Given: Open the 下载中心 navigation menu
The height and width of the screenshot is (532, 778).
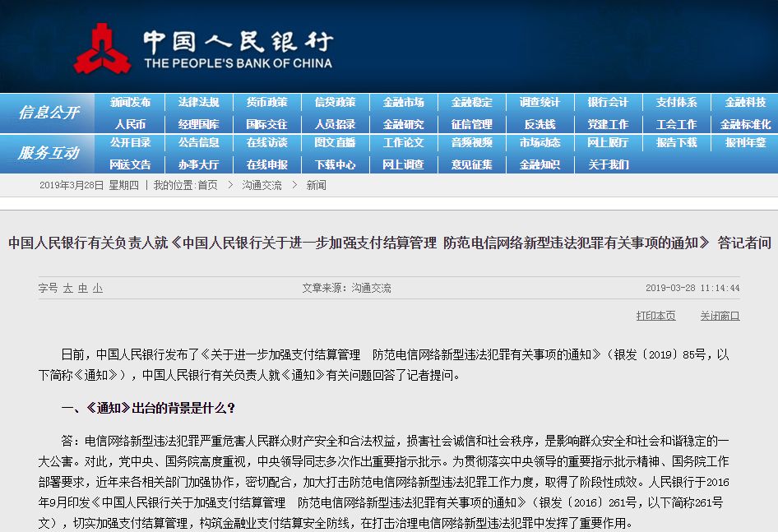Looking at the screenshot, I should coord(335,164).
